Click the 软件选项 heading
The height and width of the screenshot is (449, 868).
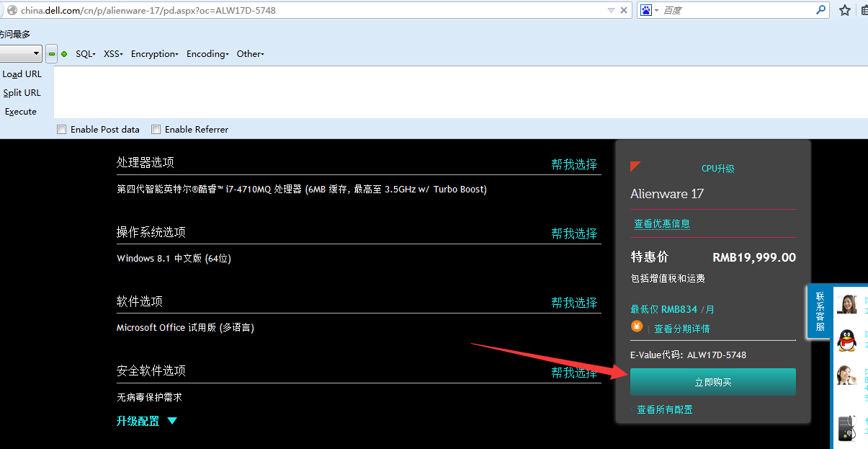tap(139, 301)
